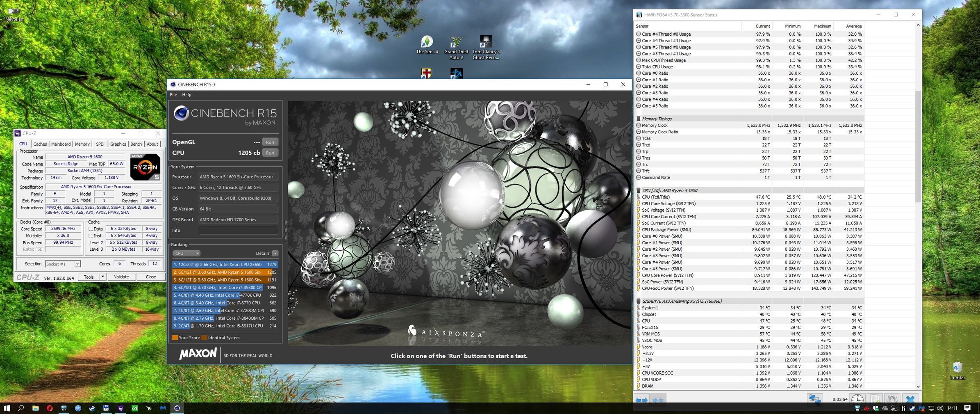Viewport: 980px width, 414px height.
Task: Click the Close button in CPU-Z
Action: click(x=151, y=277)
